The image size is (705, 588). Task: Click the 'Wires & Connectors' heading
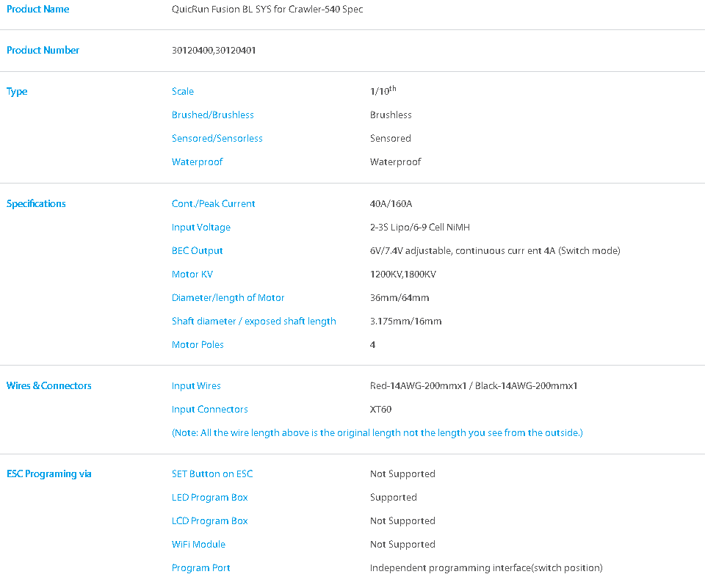[x=48, y=386]
